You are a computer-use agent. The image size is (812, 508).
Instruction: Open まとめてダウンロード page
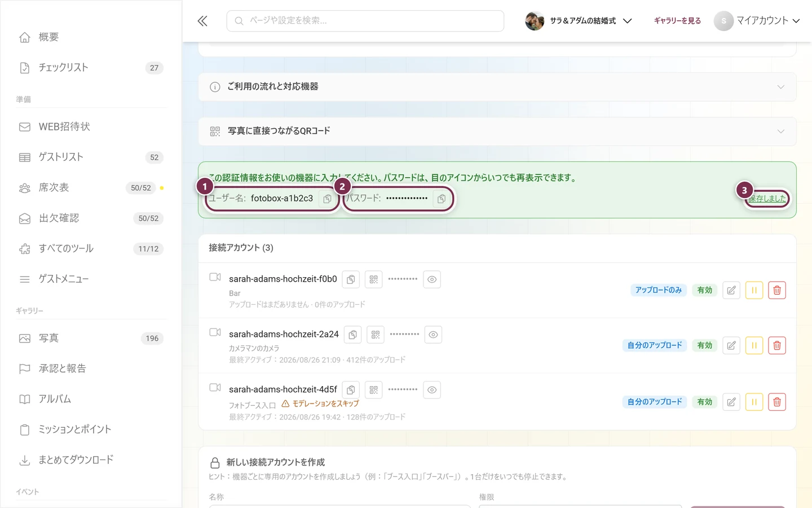pyautogui.click(x=91, y=461)
